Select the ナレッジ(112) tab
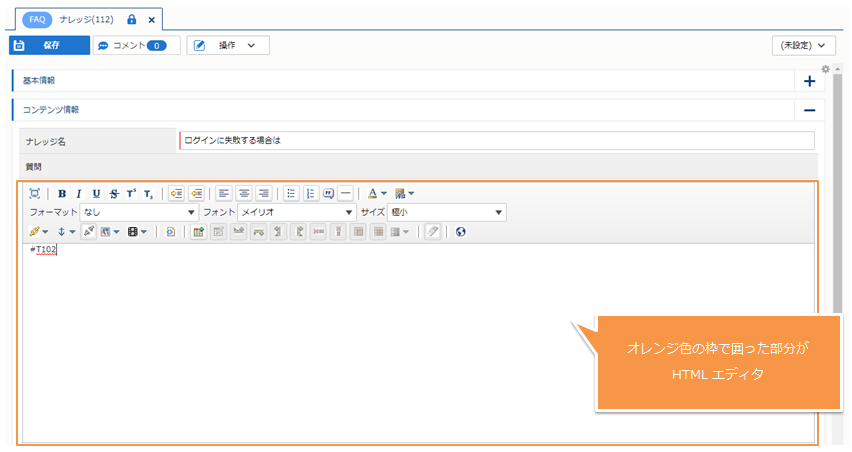 click(x=86, y=19)
